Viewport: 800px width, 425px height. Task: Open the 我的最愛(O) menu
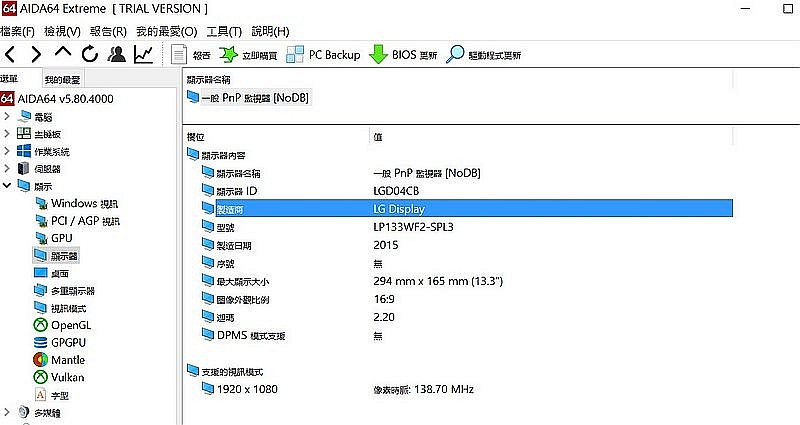(x=166, y=32)
